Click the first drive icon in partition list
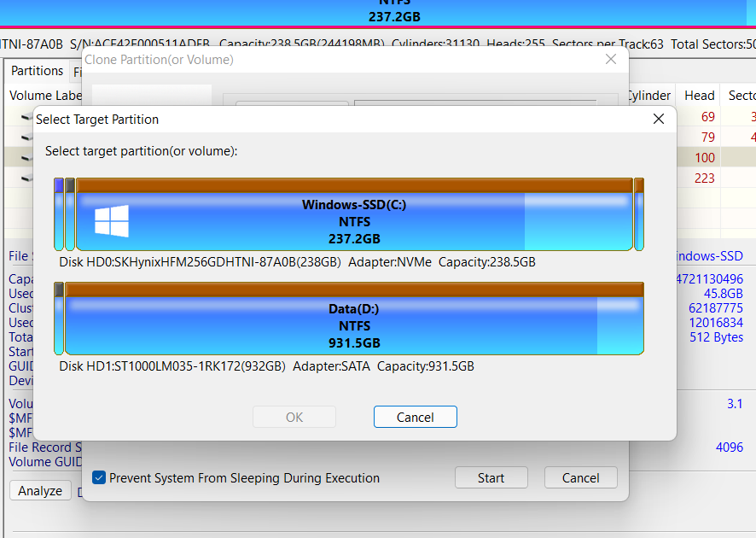756x538 pixels. click(x=26, y=117)
